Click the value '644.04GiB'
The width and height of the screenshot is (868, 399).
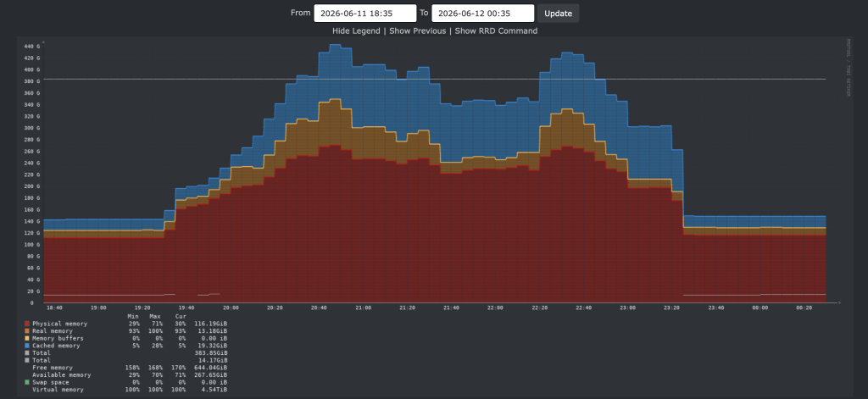[x=210, y=368]
